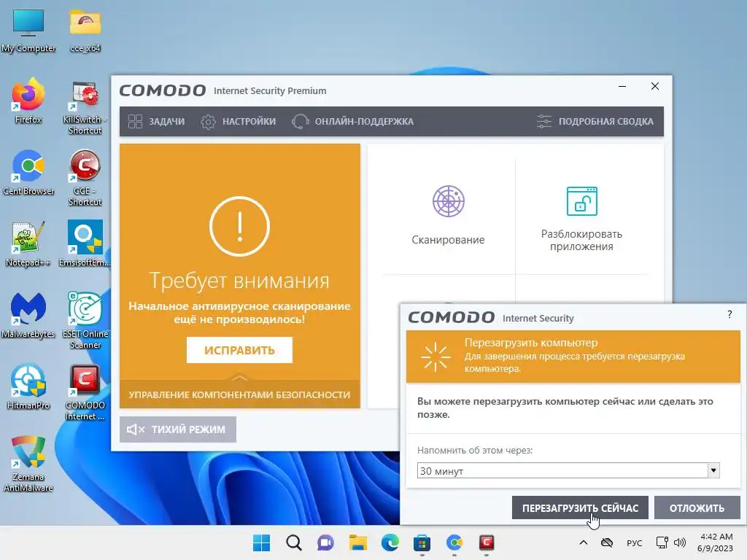The height and width of the screenshot is (560, 747).
Task: Open the cce_x64 folder on desktop
Action: click(85, 31)
